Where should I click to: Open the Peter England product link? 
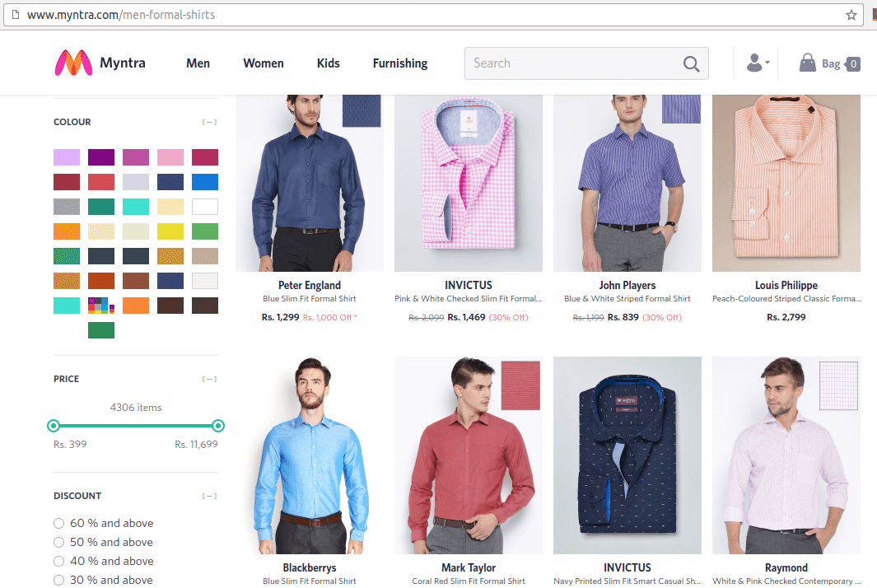[x=310, y=285]
